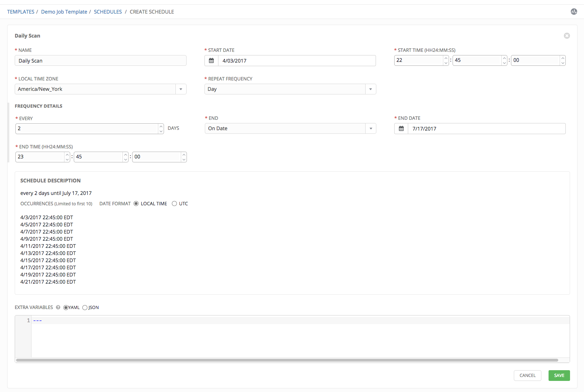Edit the end time hour field

(40, 157)
